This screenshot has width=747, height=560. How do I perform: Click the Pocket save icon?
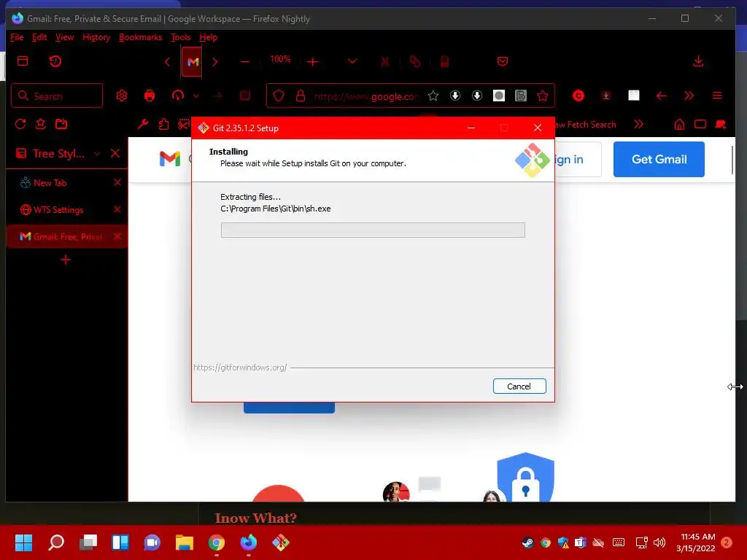coord(502,61)
